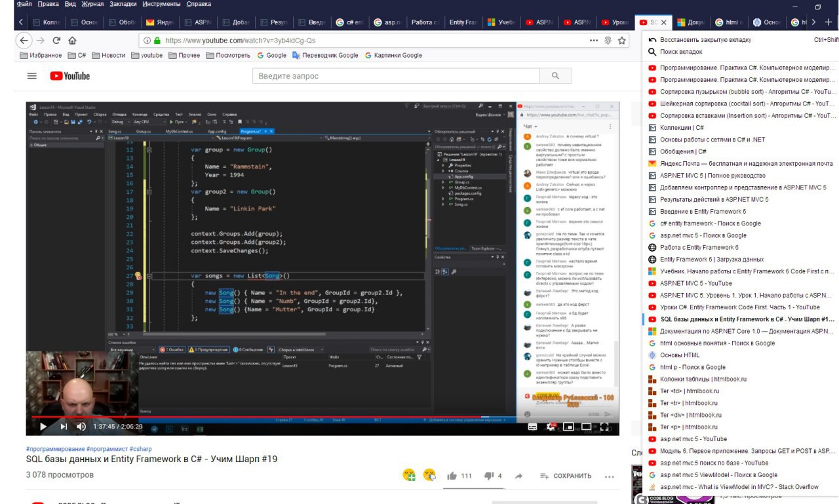This screenshot has width=839, height=504.
Task: Share the video via arrow icon
Action: point(519,476)
